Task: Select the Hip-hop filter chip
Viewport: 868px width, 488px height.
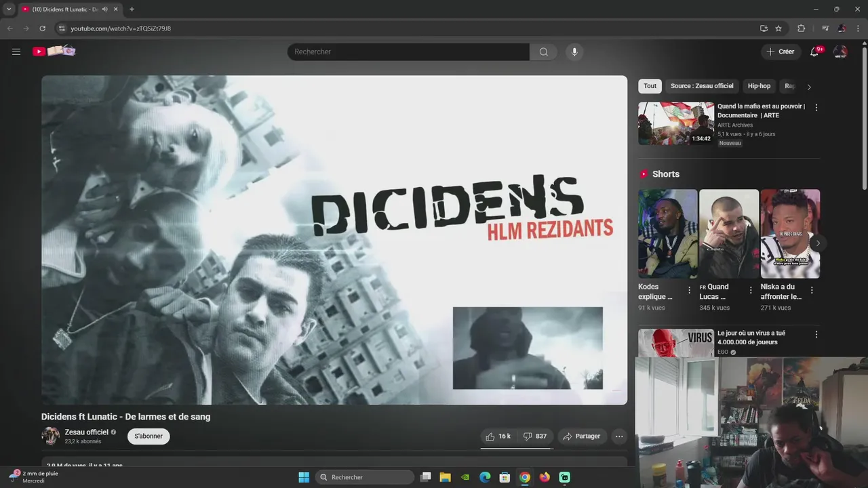Action: pyautogui.click(x=759, y=86)
